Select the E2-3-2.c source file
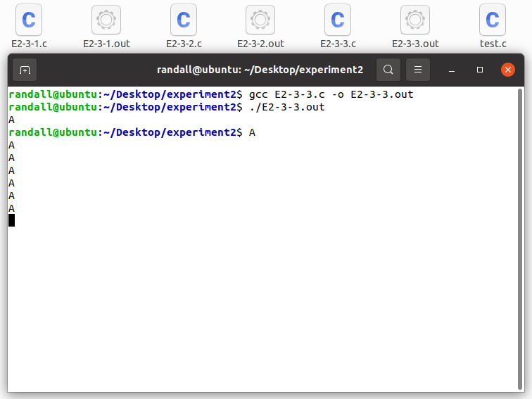This screenshot has height=399, width=532. [184, 20]
